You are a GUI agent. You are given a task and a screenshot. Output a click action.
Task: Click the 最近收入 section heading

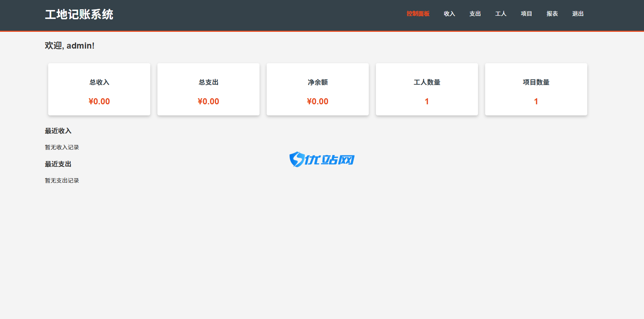click(x=58, y=131)
